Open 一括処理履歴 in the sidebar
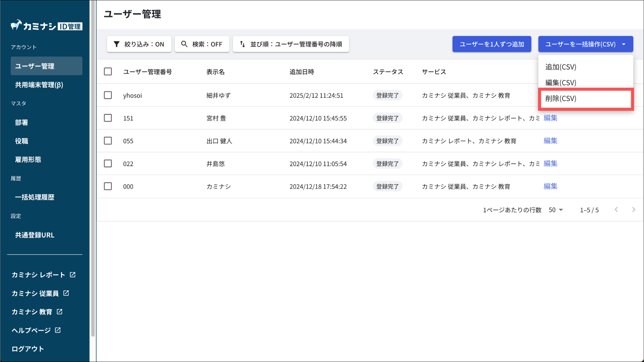Viewport: 644px width, 362px height. tap(35, 197)
